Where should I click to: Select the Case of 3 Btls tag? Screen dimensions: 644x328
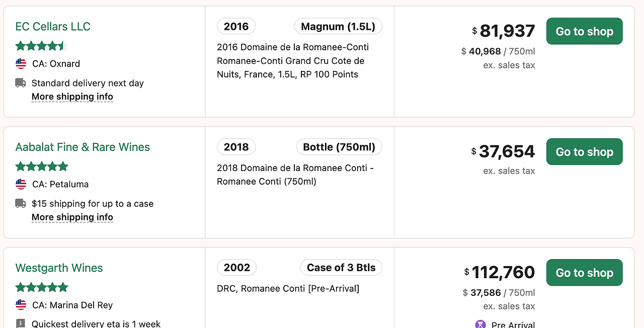(341, 268)
